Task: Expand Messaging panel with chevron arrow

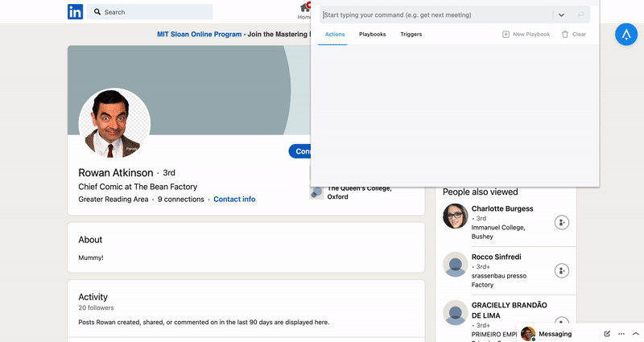Action: pos(636,334)
